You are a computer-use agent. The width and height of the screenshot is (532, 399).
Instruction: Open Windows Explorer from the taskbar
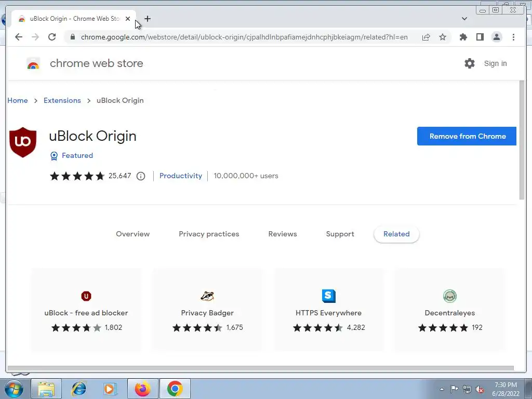coord(46,389)
